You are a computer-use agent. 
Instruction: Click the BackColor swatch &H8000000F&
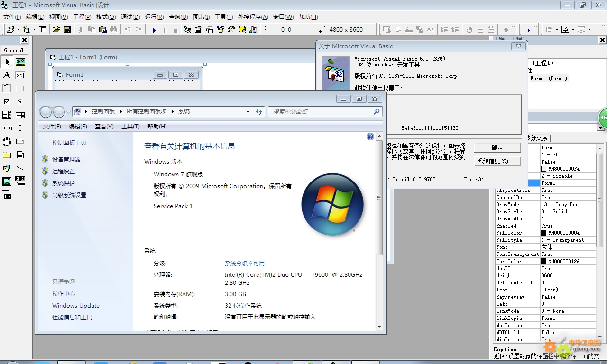(544, 169)
